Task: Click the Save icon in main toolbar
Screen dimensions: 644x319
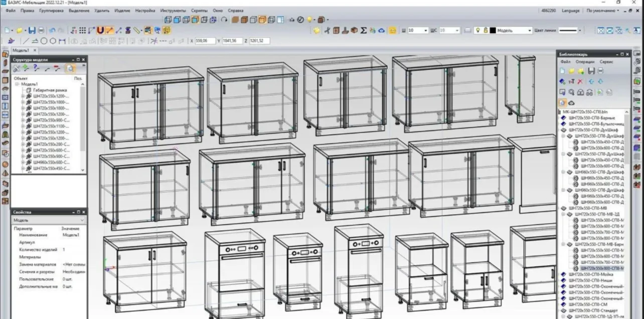Action: pyautogui.click(x=32, y=31)
